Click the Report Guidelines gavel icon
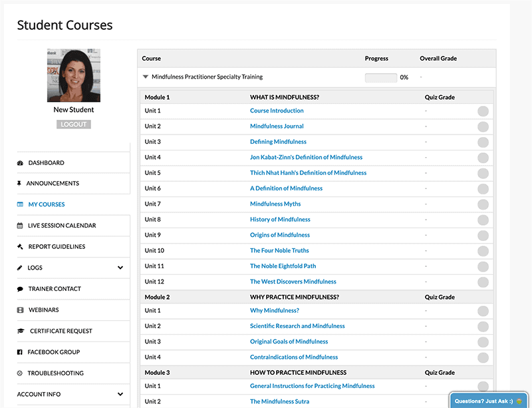 [x=20, y=247]
